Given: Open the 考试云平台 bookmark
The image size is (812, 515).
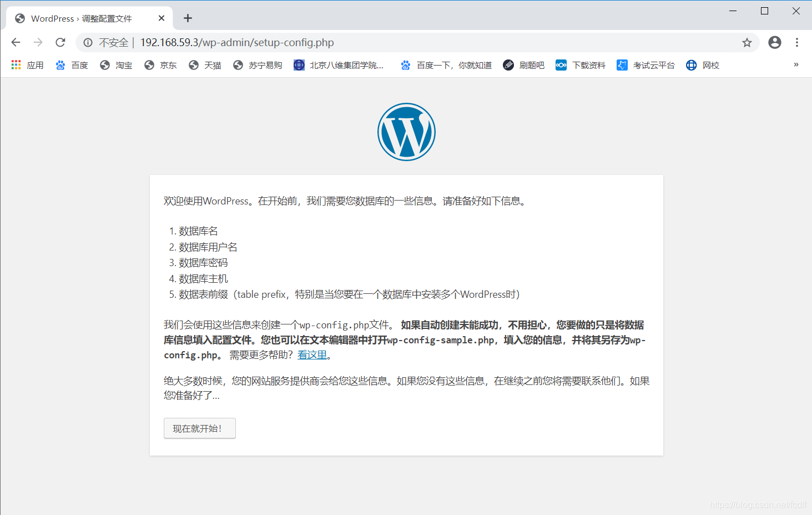Looking at the screenshot, I should pyautogui.click(x=645, y=65).
